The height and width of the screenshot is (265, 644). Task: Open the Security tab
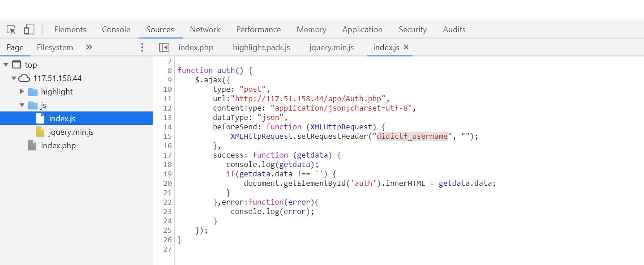(x=412, y=30)
